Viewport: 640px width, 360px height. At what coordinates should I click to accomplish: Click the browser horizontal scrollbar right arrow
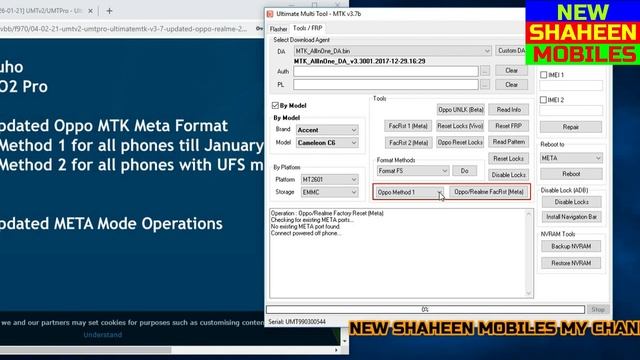tap(336, 350)
